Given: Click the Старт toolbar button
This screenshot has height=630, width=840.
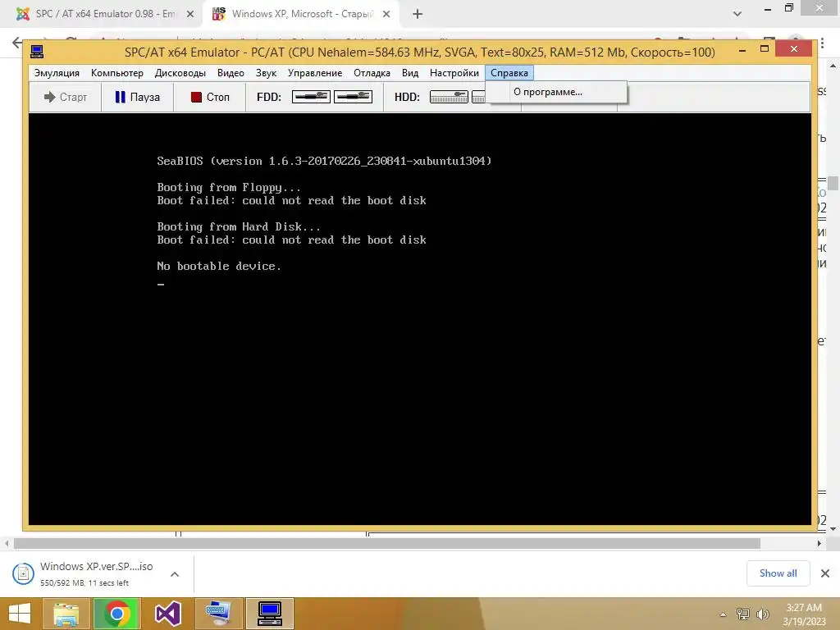Looking at the screenshot, I should (66, 97).
